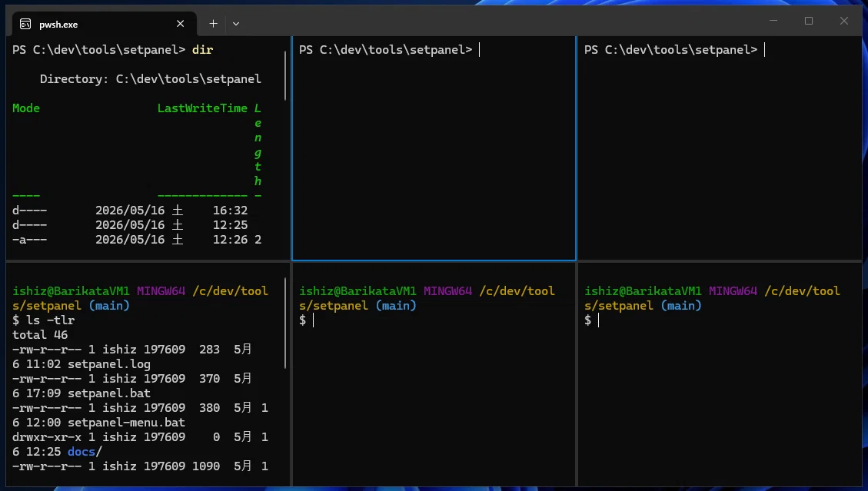
Task: Click 'MINGW64' in bottom-middle pane
Action: [448, 291]
